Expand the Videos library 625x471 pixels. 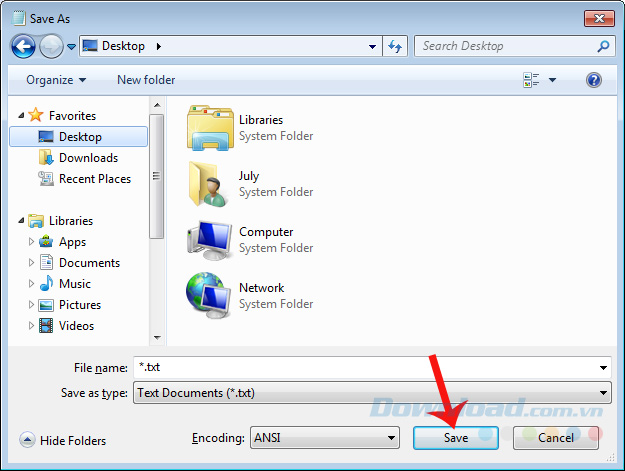[x=31, y=326]
